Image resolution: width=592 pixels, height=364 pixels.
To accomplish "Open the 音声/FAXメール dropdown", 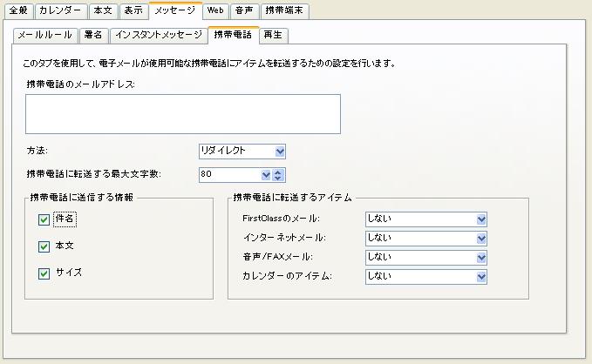I will coord(426,258).
